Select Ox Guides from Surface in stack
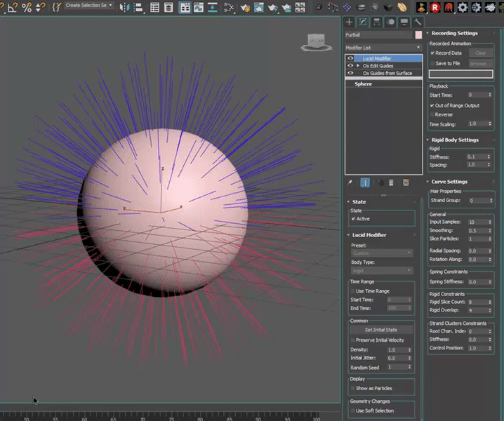The width and height of the screenshot is (504, 421). tap(387, 73)
